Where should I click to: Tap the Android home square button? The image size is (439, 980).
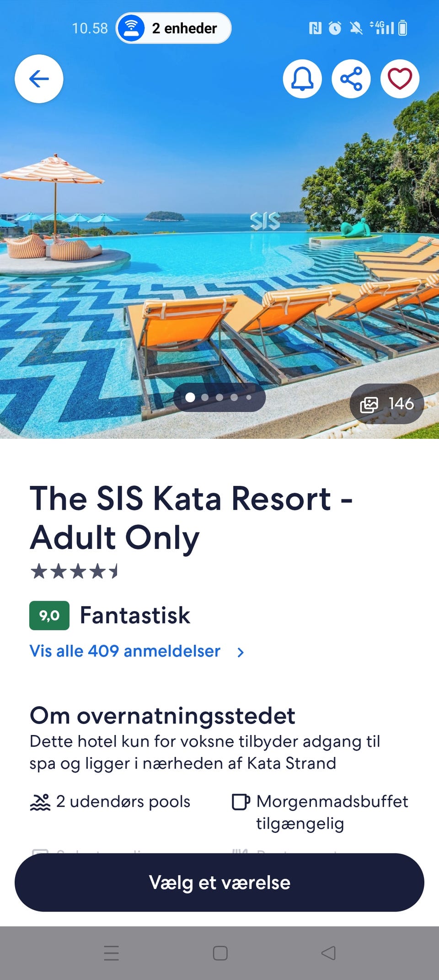[220, 953]
